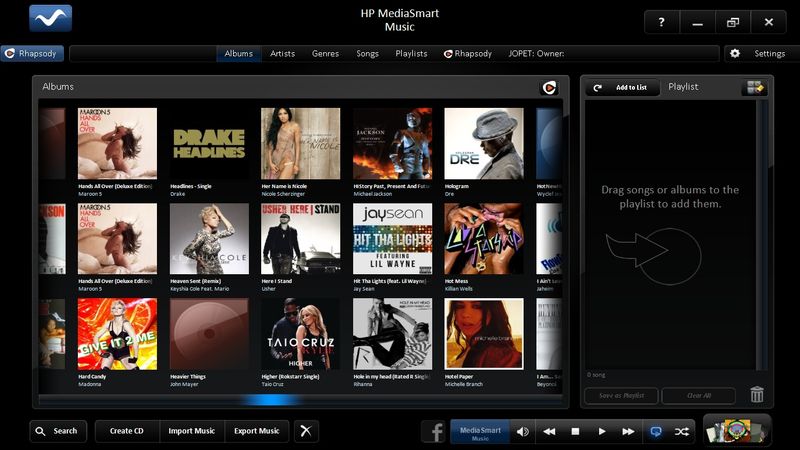Screen dimensions: 800x450
Task: Open the help question mark button
Action: coord(662,22)
